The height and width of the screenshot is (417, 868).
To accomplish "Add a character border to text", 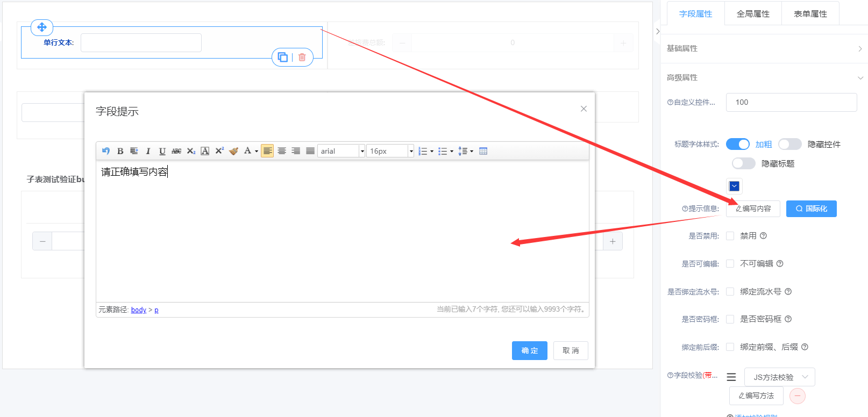I will [x=205, y=151].
